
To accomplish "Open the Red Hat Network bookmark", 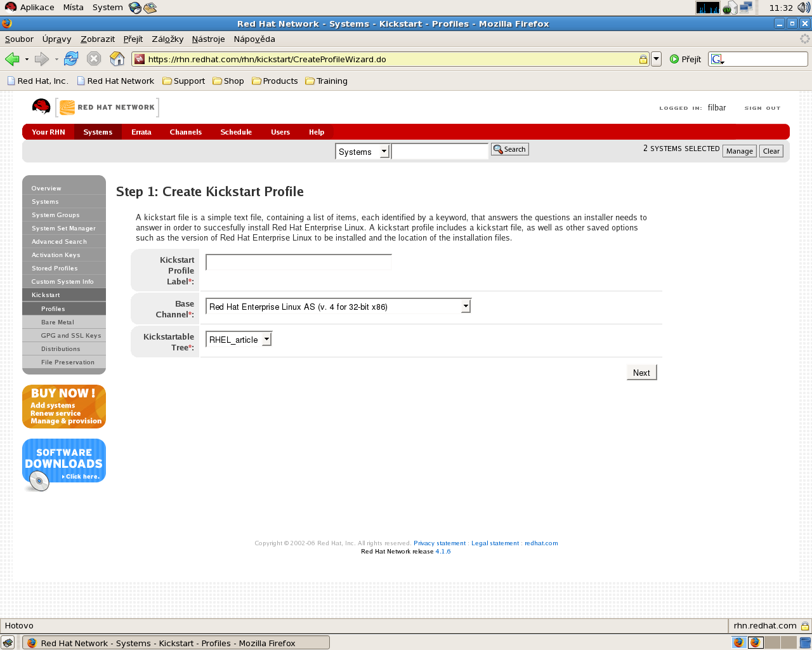I will pyautogui.click(x=115, y=81).
